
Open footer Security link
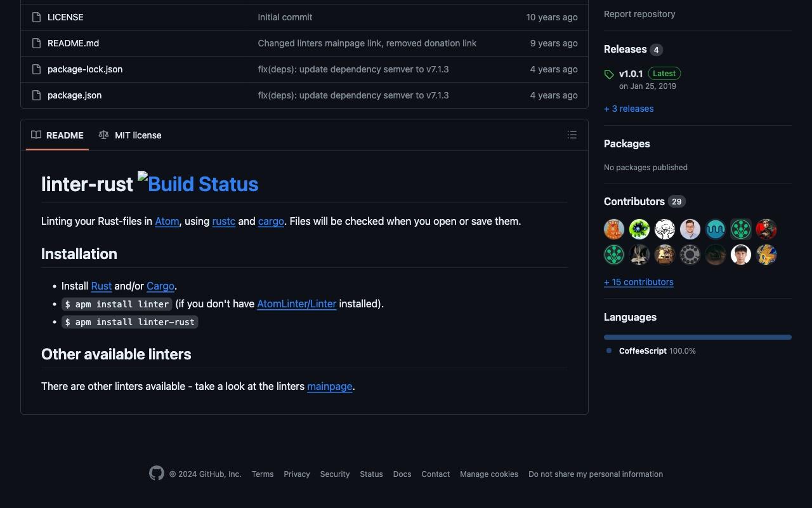coord(335,474)
